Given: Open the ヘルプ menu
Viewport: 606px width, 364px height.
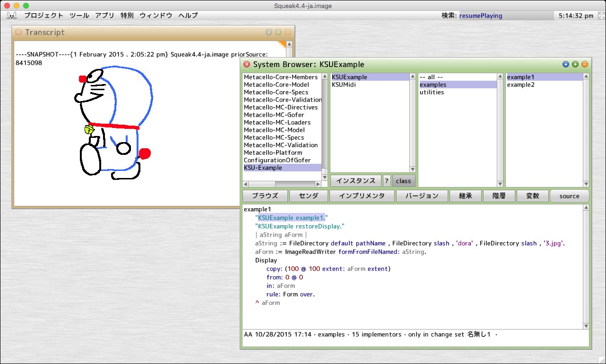Looking at the screenshot, I should (188, 16).
